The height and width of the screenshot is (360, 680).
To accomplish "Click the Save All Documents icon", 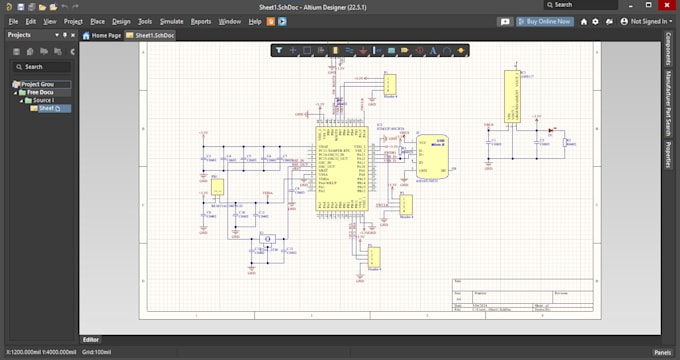I will [x=31, y=7].
